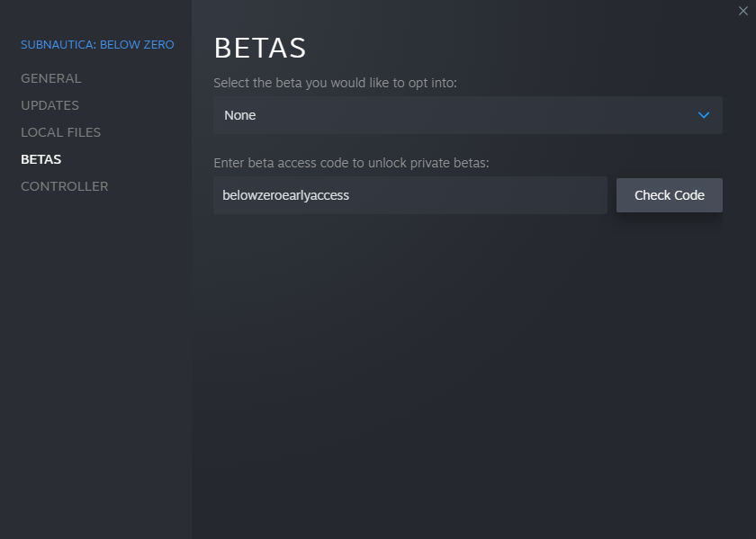756x539 pixels.
Task: Switch to the Updates tab
Action: [x=50, y=105]
